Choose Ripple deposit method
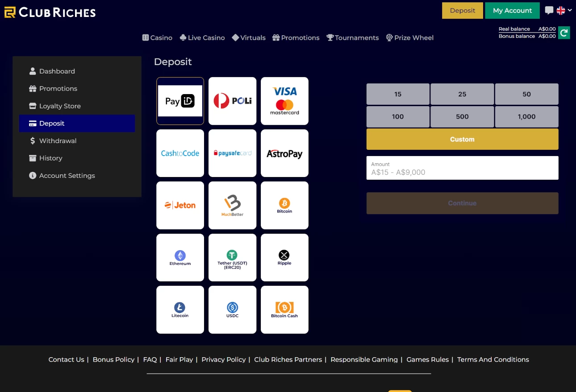Image resolution: width=576 pixels, height=392 pixels. tap(284, 257)
